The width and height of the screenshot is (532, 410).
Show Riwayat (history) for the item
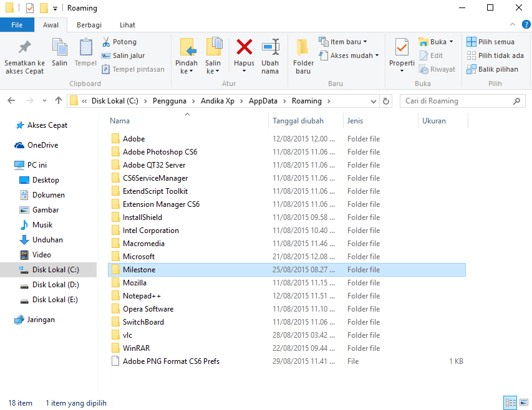click(x=437, y=69)
